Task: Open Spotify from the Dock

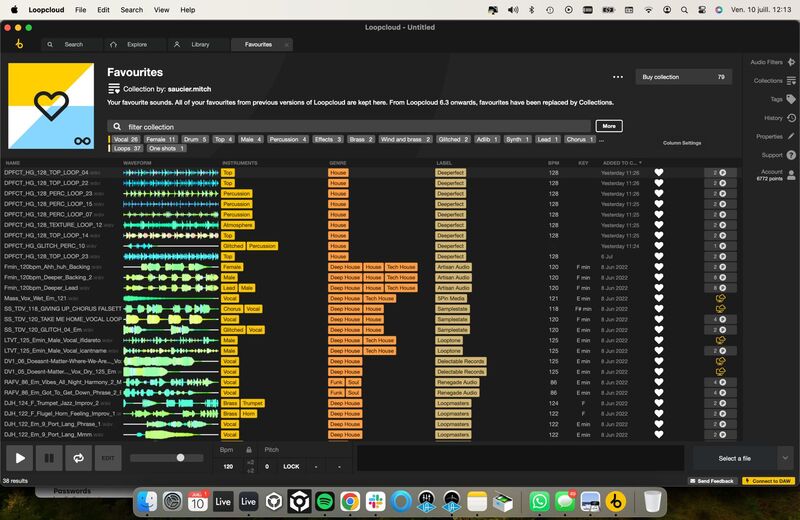Action: (x=325, y=502)
